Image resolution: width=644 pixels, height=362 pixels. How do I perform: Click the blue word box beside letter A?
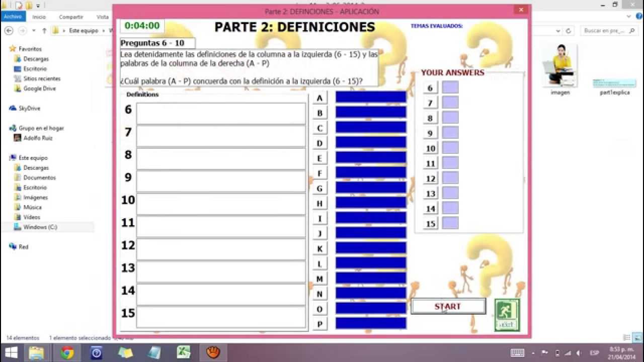pos(371,97)
